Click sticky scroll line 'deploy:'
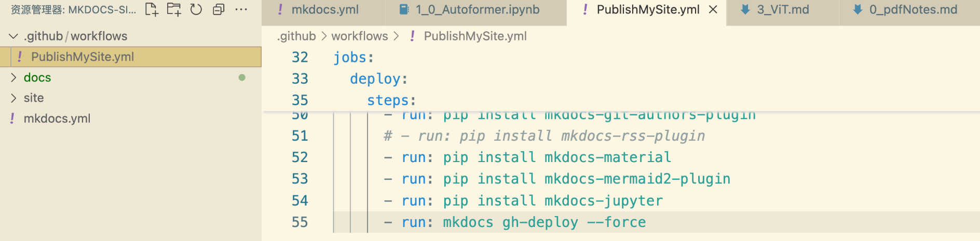This screenshot has width=980, height=241. pos(379,79)
